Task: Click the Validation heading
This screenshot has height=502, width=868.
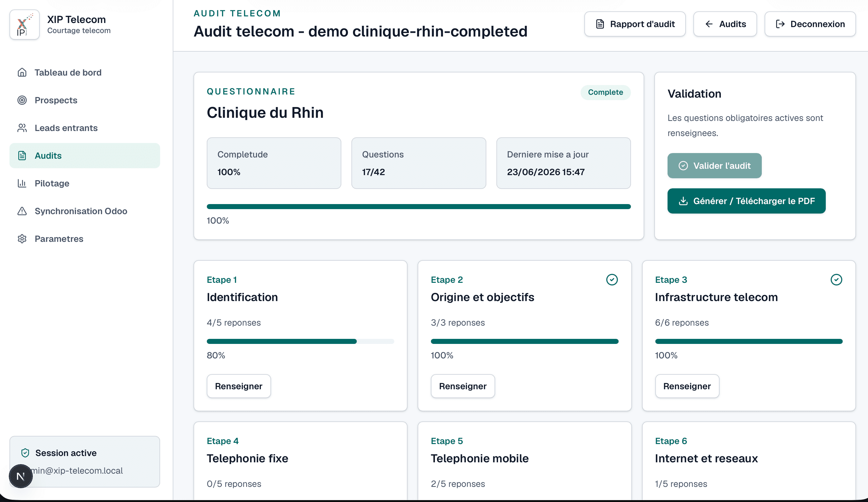Action: (694, 94)
